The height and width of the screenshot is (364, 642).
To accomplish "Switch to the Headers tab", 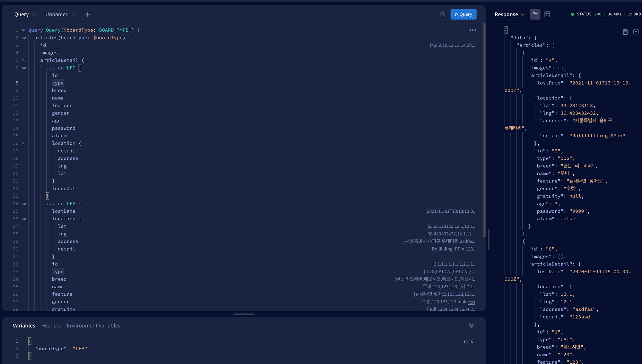I will [51, 326].
